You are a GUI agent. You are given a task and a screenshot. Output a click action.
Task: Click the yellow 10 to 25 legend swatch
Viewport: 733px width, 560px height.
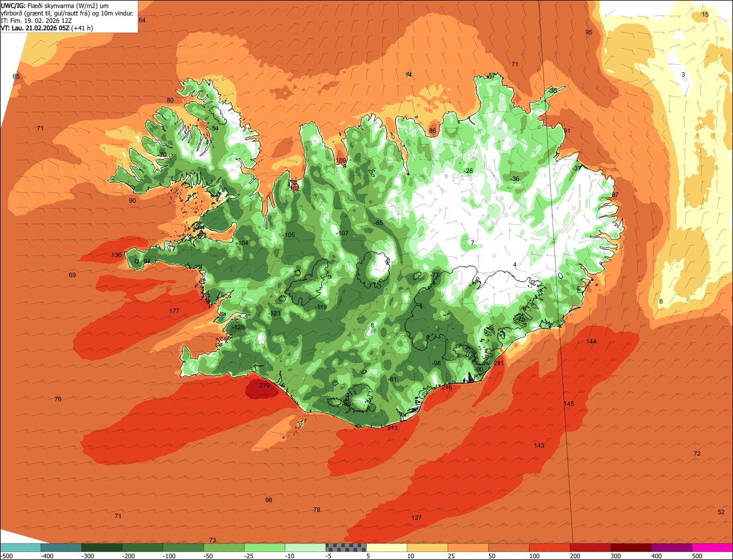pyautogui.click(x=427, y=548)
